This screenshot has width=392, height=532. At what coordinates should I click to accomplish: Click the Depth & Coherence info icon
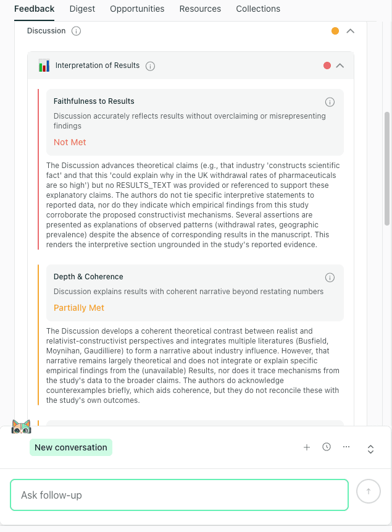pyautogui.click(x=330, y=277)
